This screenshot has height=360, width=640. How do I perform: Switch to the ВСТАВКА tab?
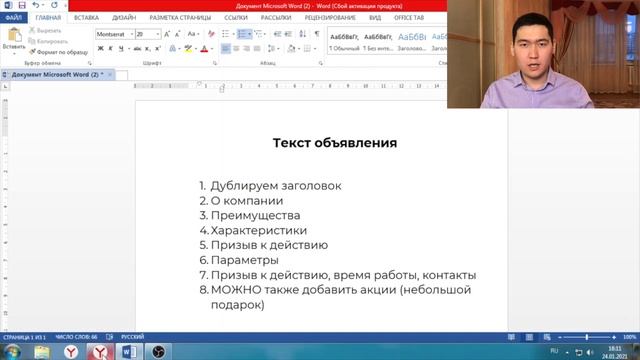(x=86, y=18)
